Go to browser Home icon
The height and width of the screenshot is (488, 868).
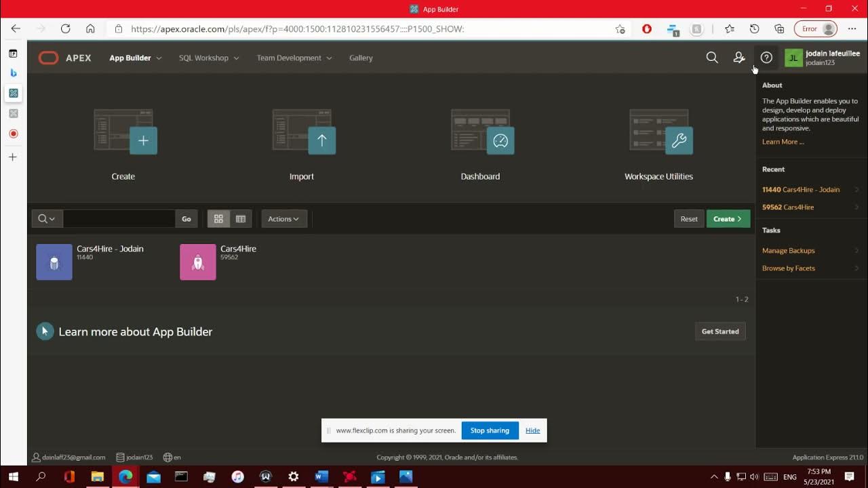point(90,29)
